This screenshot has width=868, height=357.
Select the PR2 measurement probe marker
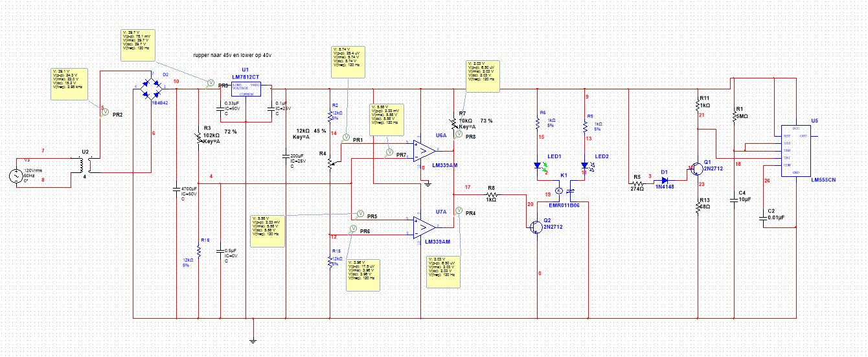104,111
